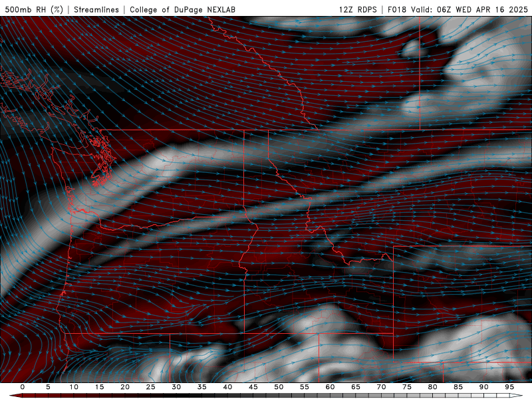This screenshot has width=532, height=399.
Task: Click the '12Z RDPS' model label
Action: (x=358, y=9)
